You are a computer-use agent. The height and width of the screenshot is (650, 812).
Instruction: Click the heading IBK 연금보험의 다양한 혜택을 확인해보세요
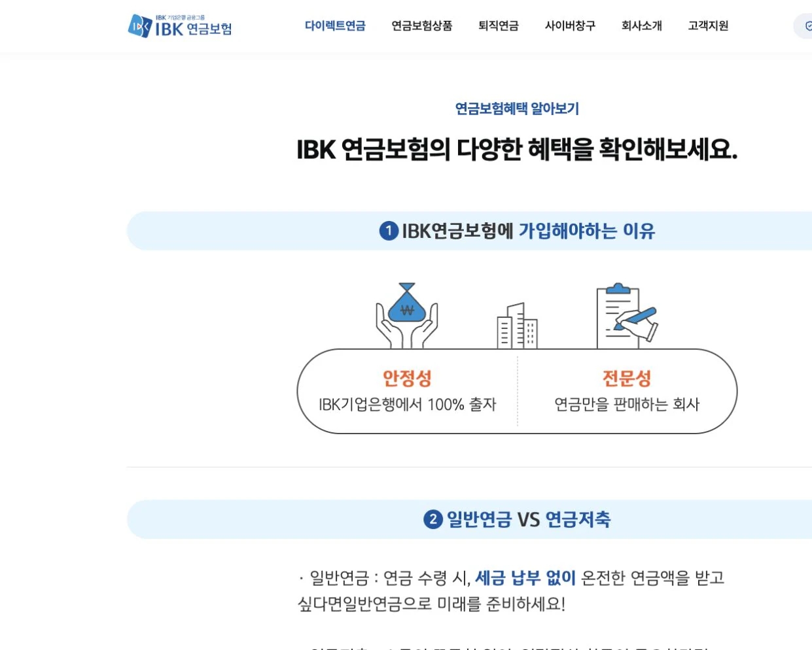pyautogui.click(x=517, y=150)
